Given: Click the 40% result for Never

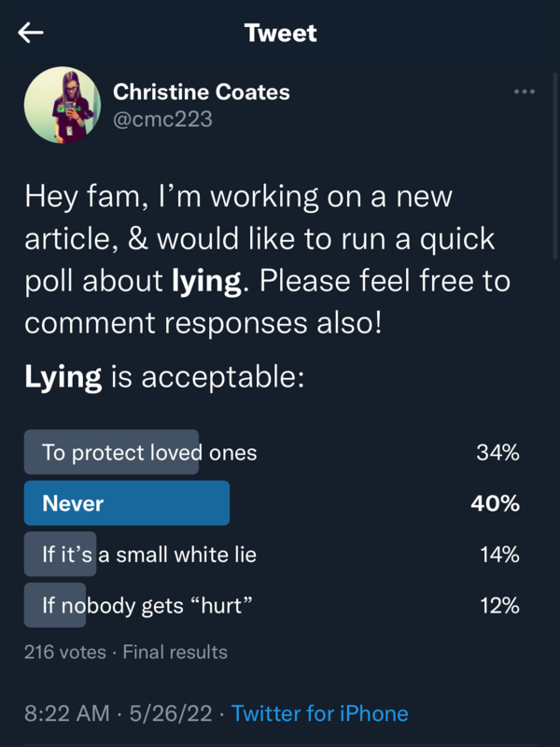Looking at the screenshot, I should point(497,503).
